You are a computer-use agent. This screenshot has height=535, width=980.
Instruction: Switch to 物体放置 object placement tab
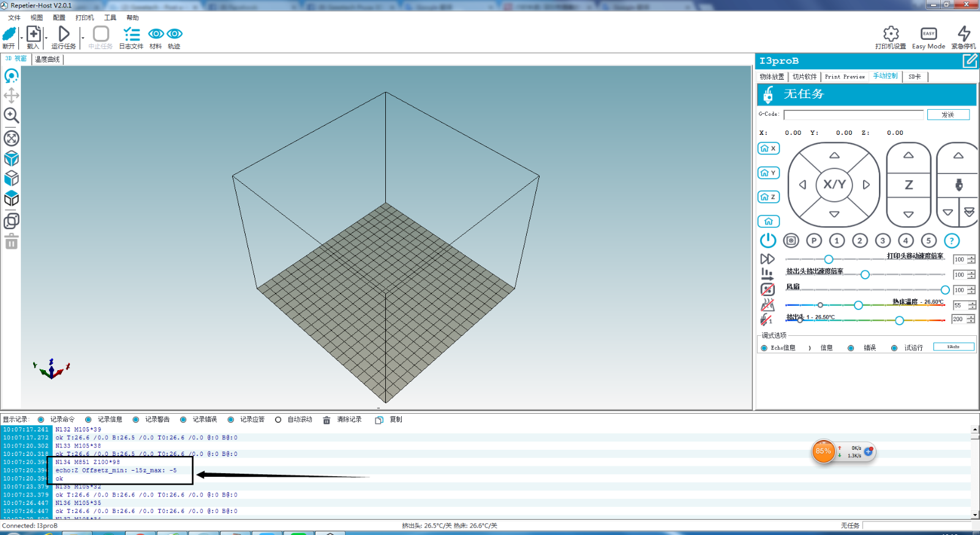772,77
